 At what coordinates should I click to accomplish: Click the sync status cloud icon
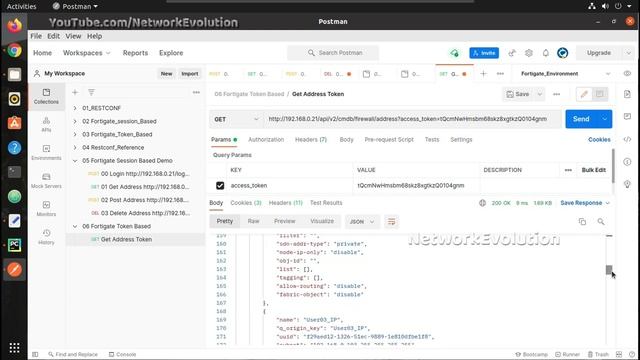[454, 53]
